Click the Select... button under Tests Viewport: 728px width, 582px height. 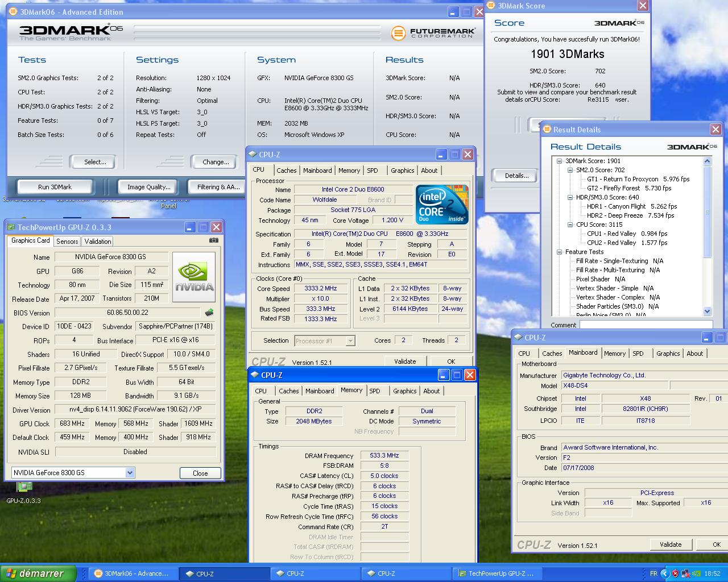[95, 162]
